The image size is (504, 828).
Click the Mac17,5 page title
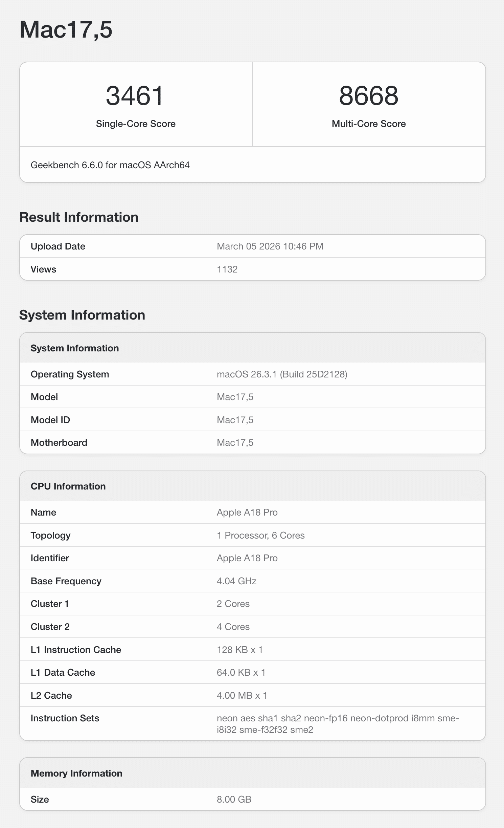tap(66, 30)
